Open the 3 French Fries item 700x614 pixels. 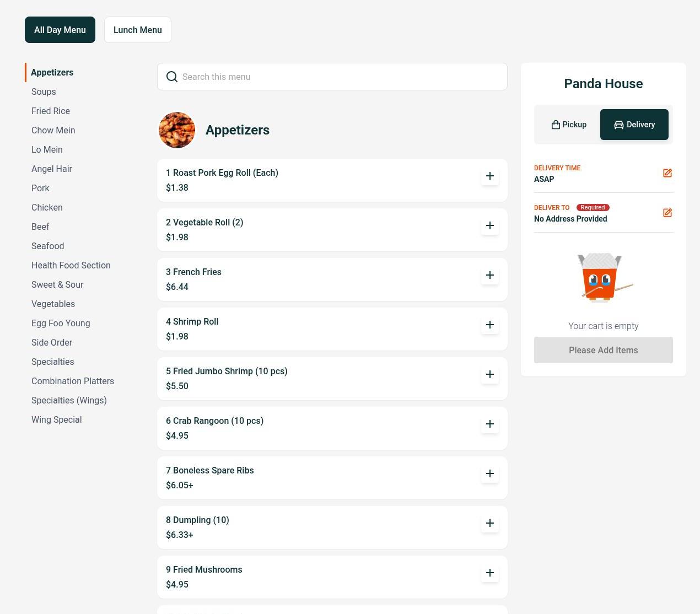(x=332, y=279)
